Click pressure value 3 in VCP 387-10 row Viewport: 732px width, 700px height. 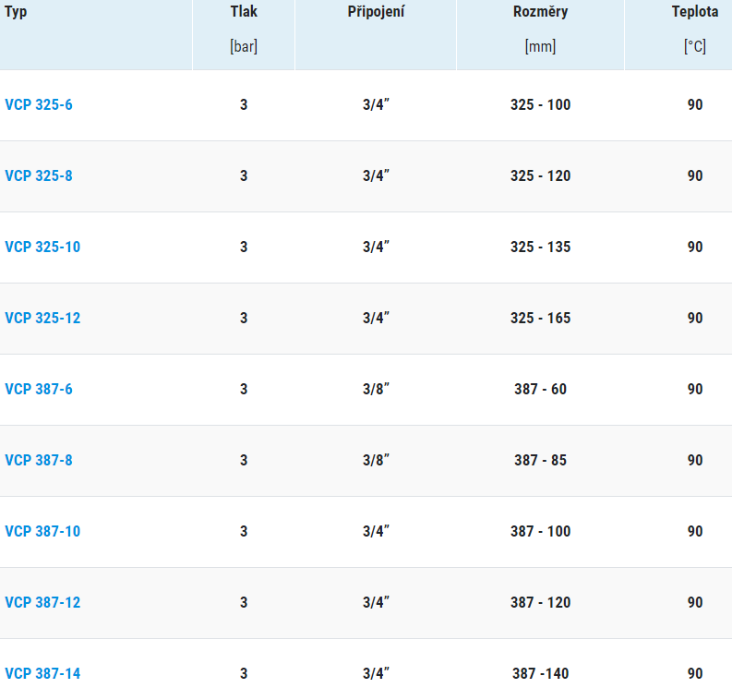(x=244, y=531)
